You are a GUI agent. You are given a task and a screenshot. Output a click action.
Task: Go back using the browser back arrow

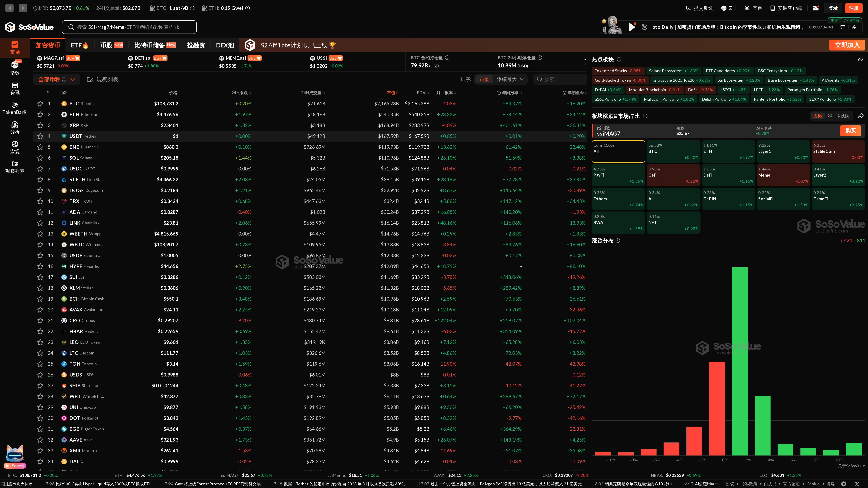pos(9,8)
